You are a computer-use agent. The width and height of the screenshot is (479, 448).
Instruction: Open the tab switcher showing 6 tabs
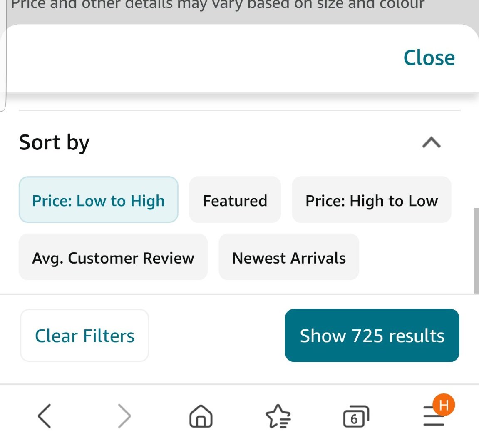tap(355, 416)
